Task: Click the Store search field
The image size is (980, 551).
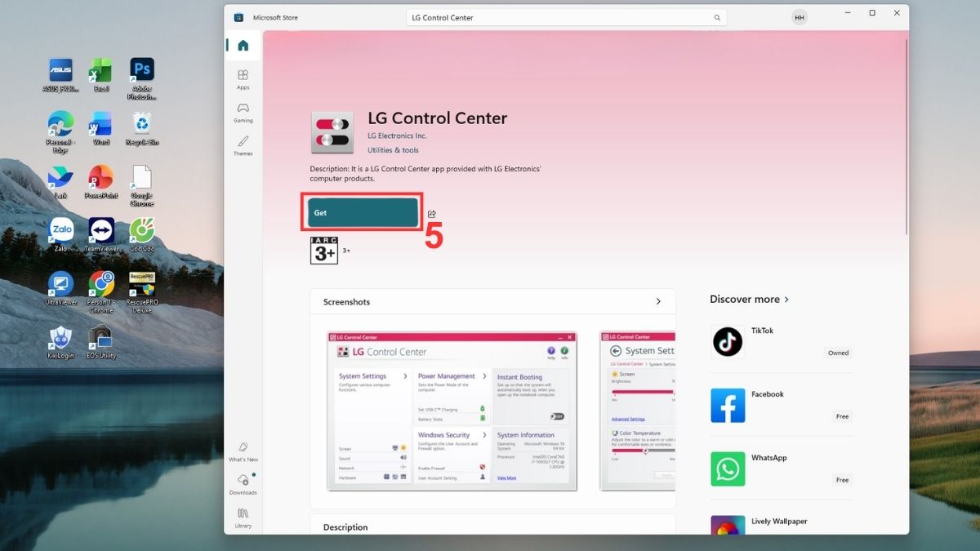Action: (566, 17)
